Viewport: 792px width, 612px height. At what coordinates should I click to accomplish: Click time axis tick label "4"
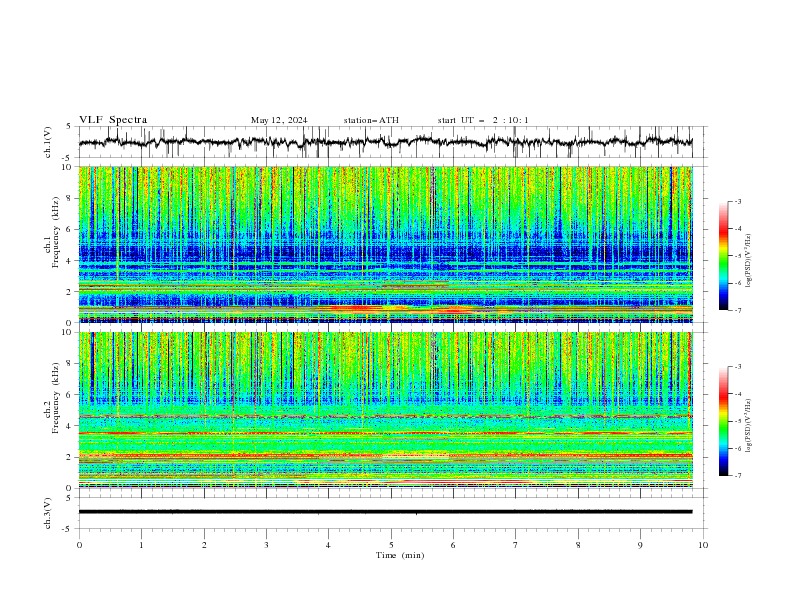[328, 545]
